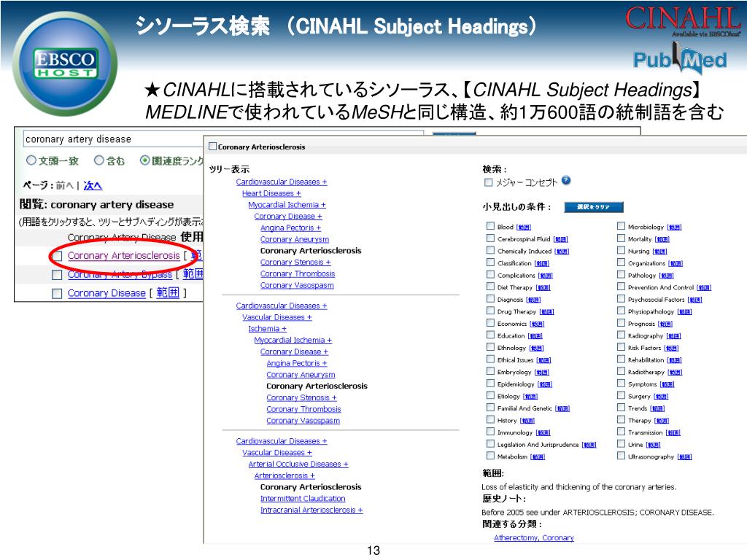Tick the Prognosis subheading checkbox
The width and height of the screenshot is (747, 560).
pos(621,323)
